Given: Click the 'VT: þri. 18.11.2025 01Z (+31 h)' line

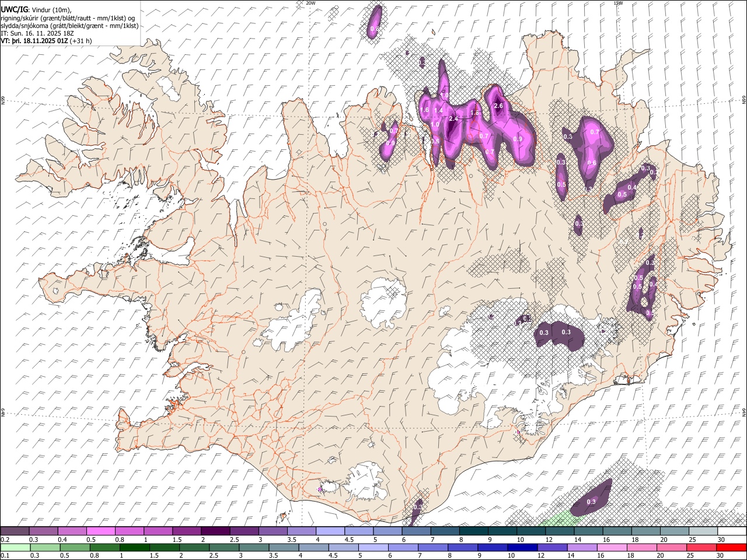Looking at the screenshot, I should tap(46, 41).
